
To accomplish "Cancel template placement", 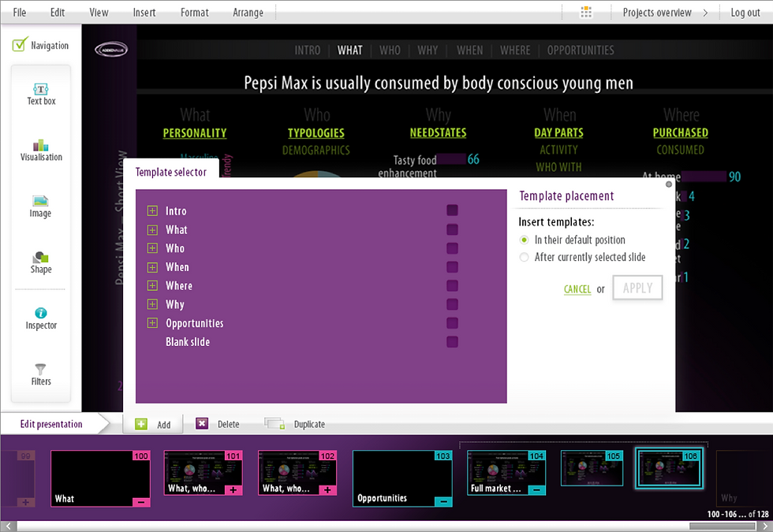I will point(577,289).
